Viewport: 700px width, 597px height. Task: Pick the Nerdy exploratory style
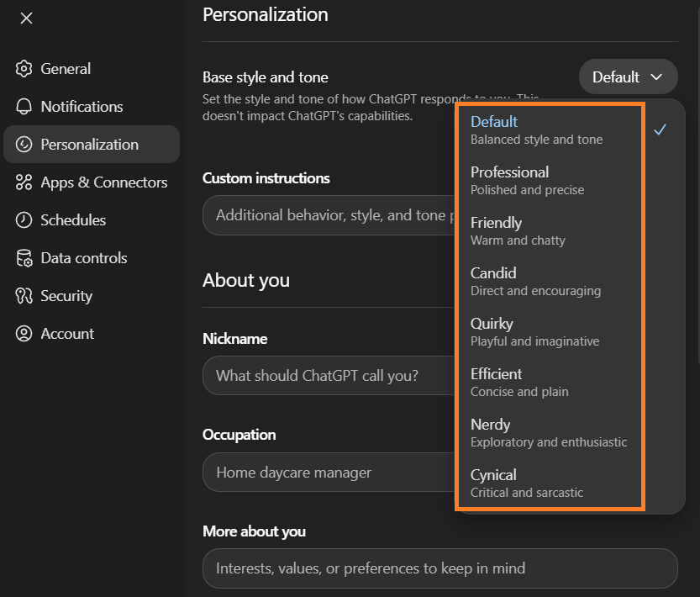(x=571, y=433)
